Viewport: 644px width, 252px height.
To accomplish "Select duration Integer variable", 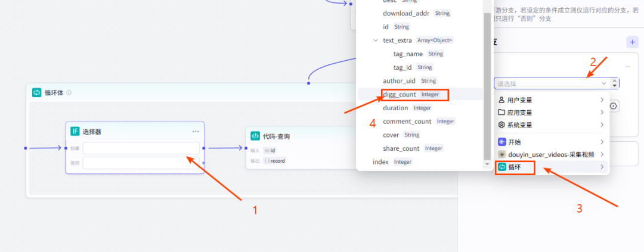I will coord(407,107).
